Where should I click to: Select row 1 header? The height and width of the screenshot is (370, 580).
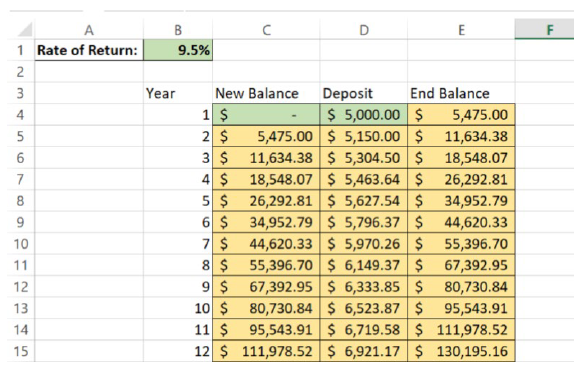pos(21,50)
